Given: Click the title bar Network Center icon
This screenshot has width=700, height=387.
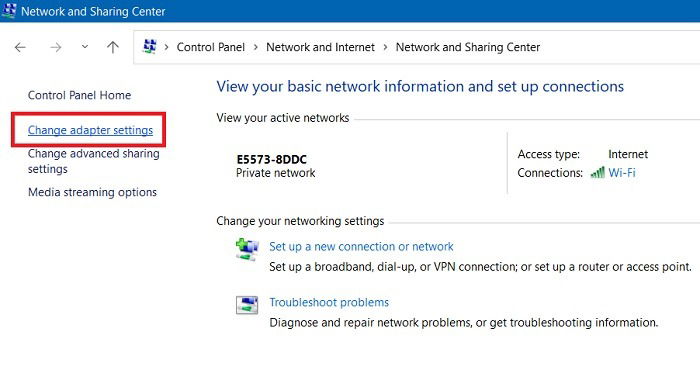Looking at the screenshot, I should (9, 11).
